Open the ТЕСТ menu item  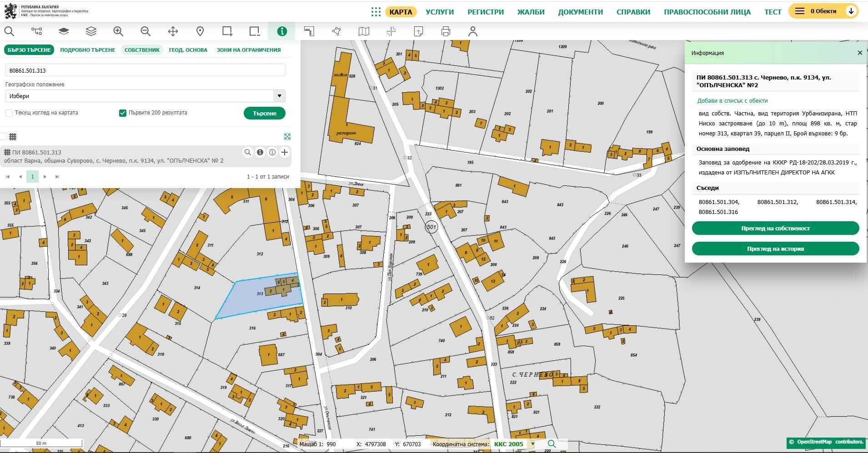pos(773,12)
